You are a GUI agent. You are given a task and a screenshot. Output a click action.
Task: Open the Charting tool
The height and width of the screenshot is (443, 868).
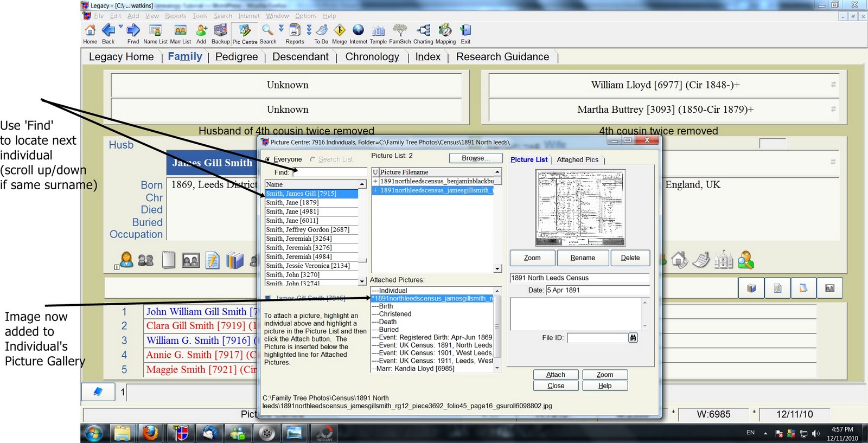click(x=423, y=34)
